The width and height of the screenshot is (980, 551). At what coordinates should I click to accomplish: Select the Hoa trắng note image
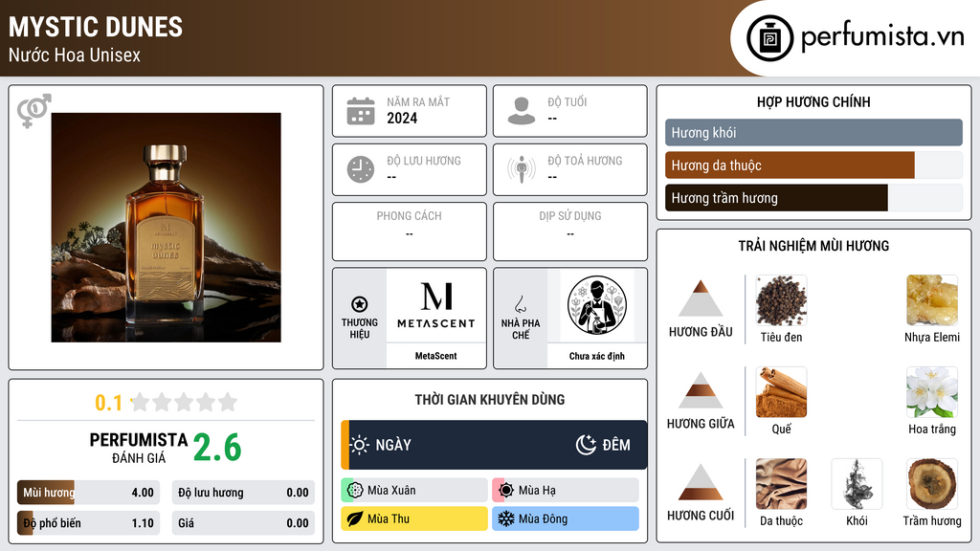coord(932,392)
